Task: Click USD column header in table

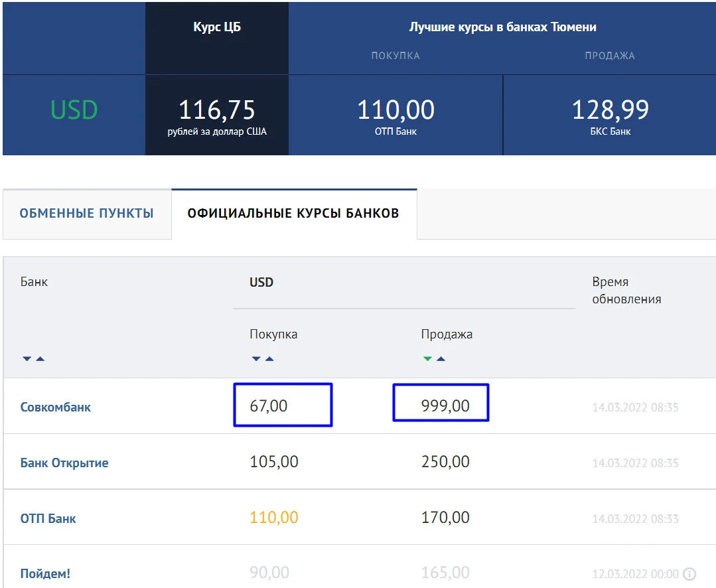Action: pos(261,282)
